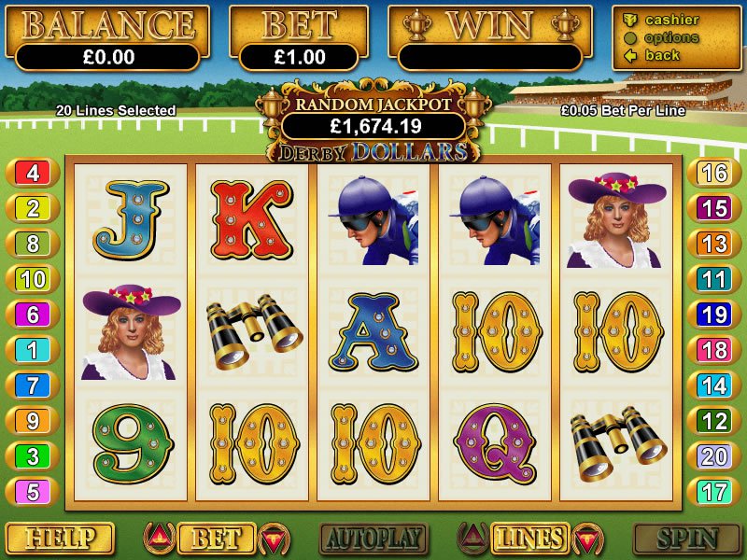
Task: Choose payline 5 indicator
Action: (x=33, y=492)
